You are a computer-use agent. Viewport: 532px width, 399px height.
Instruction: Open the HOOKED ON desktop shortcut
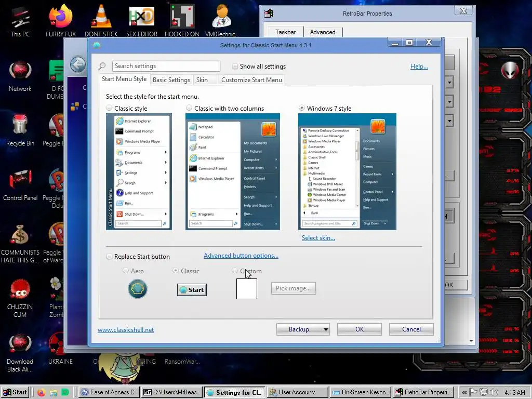pos(182,21)
